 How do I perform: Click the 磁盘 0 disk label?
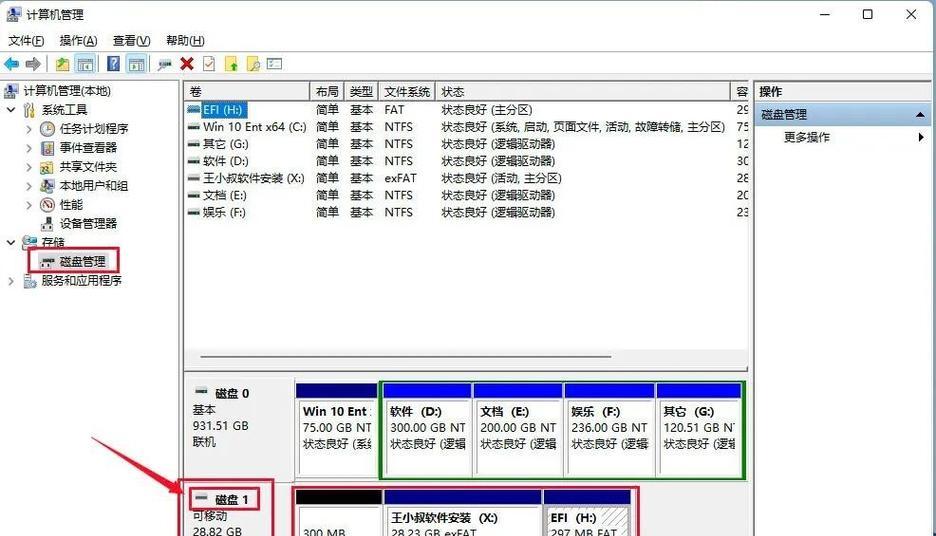(x=232, y=393)
